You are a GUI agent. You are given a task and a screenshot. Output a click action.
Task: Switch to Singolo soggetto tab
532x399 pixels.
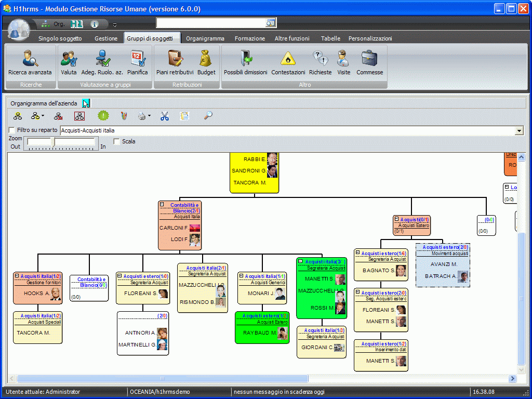[60, 38]
